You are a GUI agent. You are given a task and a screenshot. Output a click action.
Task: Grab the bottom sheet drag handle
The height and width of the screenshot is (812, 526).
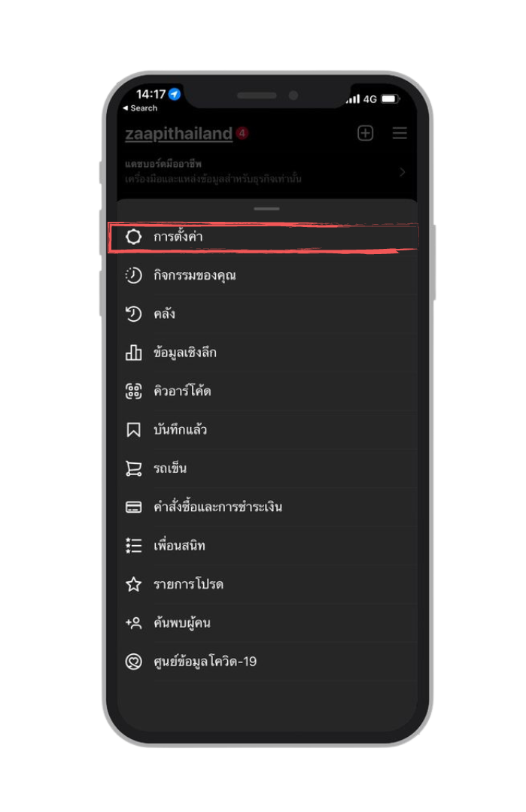267,209
